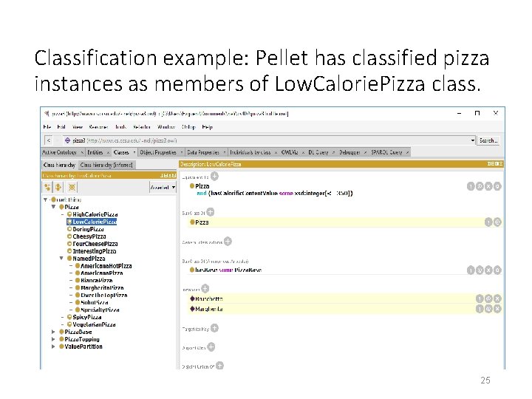Open the Reasoner menu
532x399 pixels.
click(x=98, y=127)
